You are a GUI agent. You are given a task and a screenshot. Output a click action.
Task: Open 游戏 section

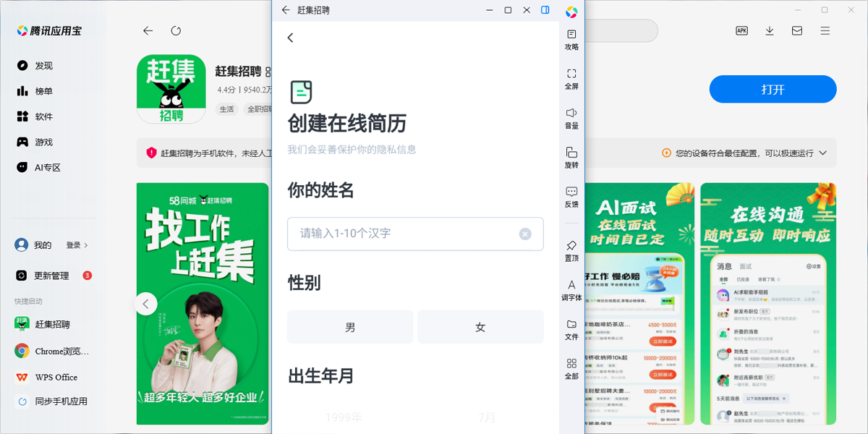(35, 142)
